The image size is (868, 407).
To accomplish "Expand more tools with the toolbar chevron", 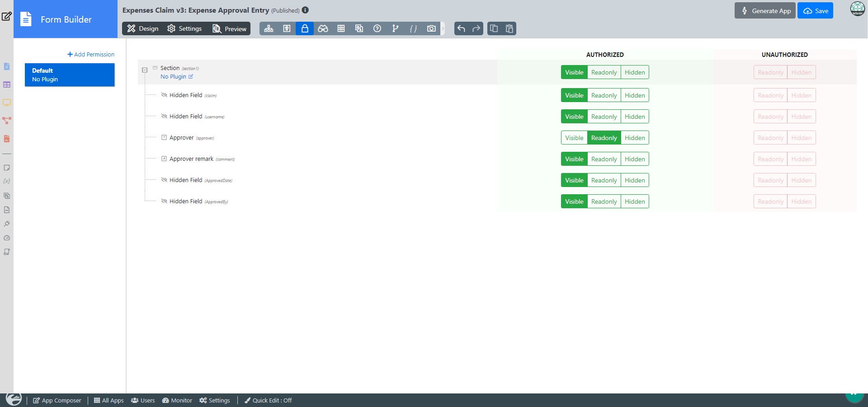I will (x=443, y=28).
